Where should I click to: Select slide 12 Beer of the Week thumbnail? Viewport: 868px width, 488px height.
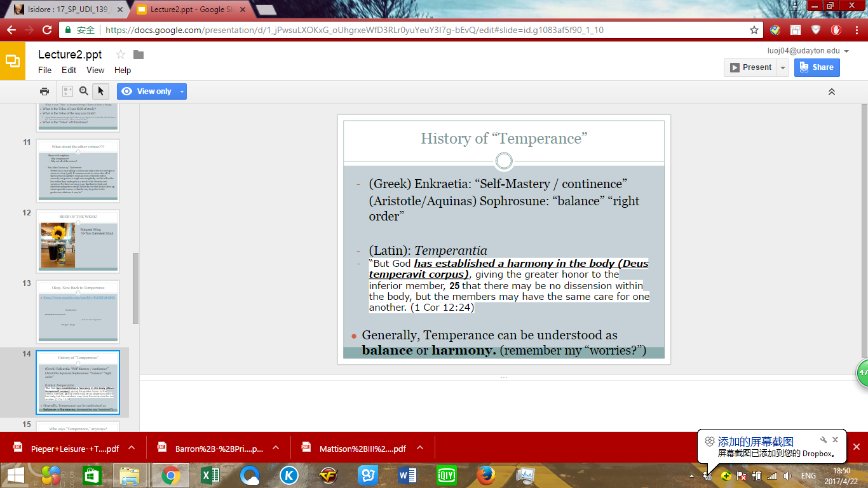pos(78,241)
